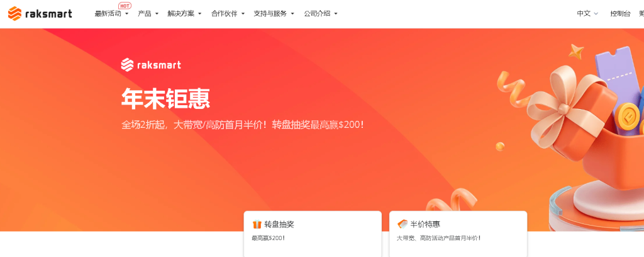The height and width of the screenshot is (257, 644).
Task: Go to 控制台 link
Action: (x=620, y=14)
